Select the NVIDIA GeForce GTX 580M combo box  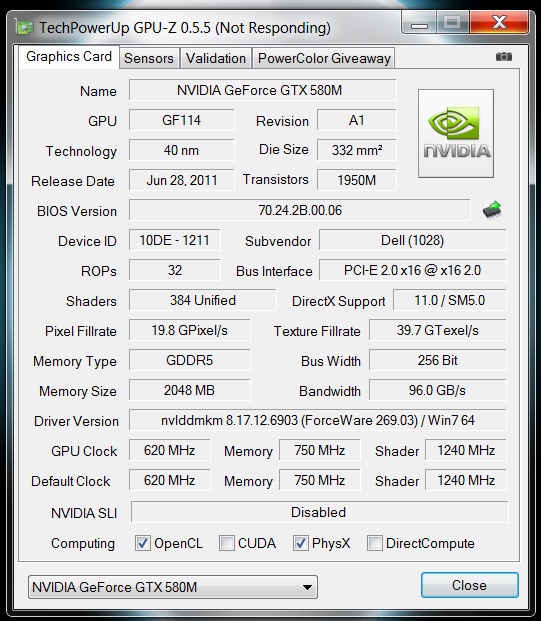[x=173, y=587]
